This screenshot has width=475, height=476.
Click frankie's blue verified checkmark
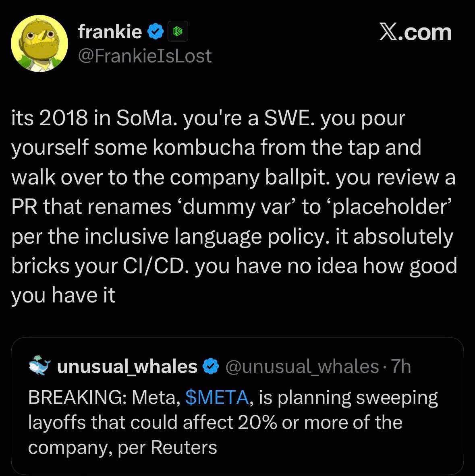tap(155, 31)
